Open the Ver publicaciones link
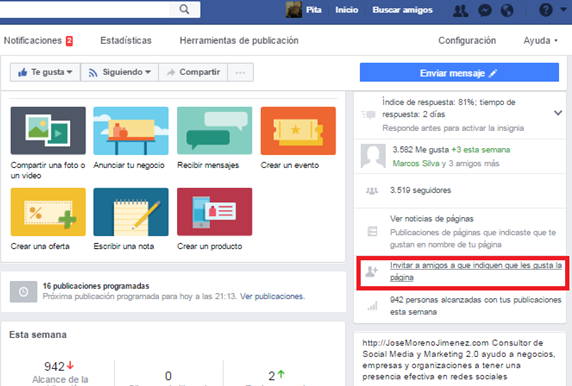The height and width of the screenshot is (386, 572). pos(272,296)
